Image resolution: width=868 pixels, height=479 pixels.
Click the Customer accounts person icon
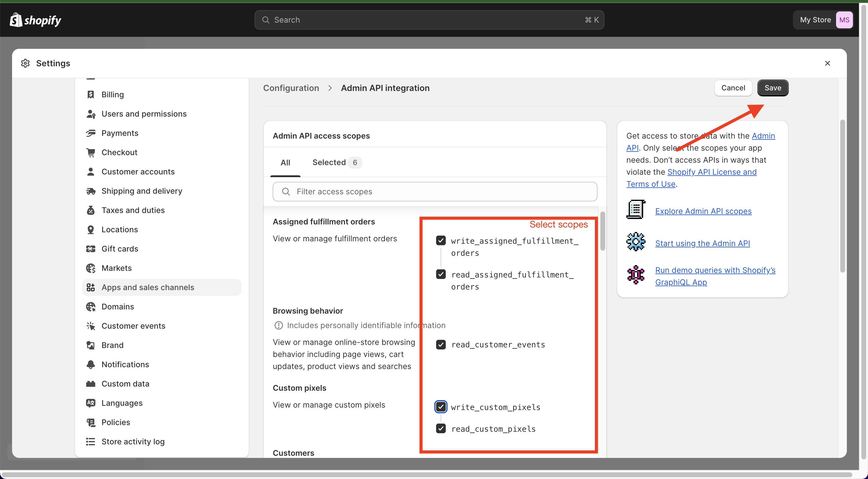tap(91, 172)
